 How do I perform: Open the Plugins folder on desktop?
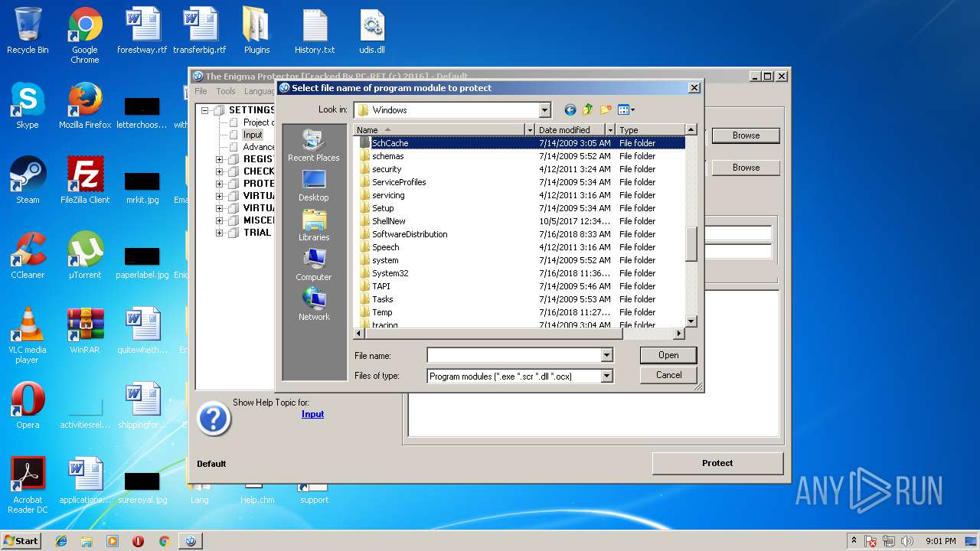coord(257,31)
